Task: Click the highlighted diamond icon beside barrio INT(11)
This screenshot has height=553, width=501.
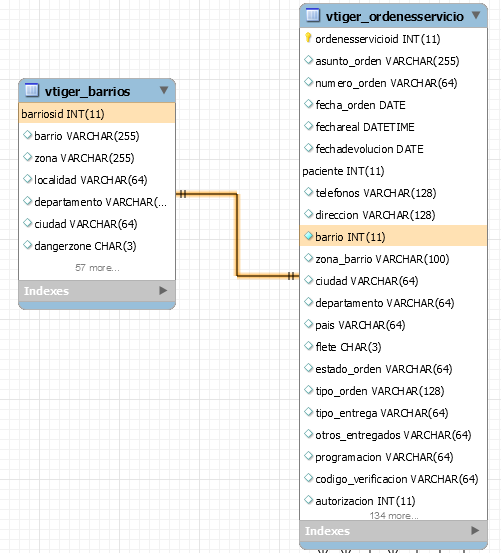Action: 308,236
